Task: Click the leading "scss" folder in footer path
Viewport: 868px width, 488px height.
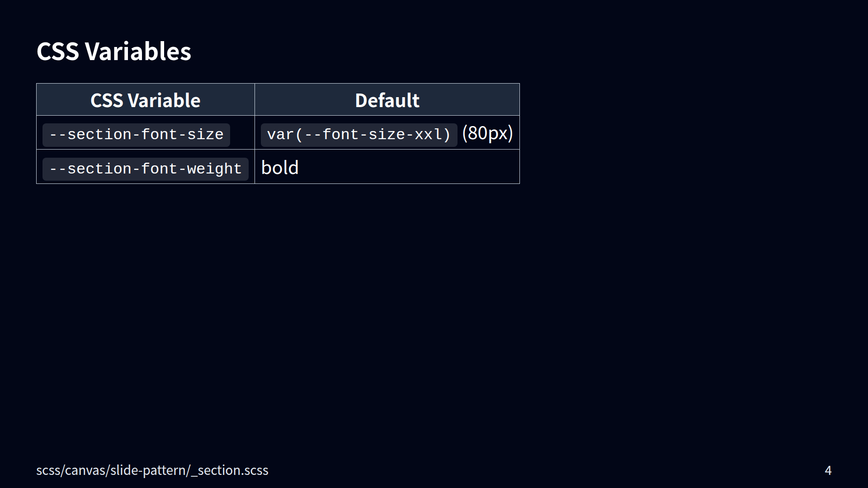Action: click(48, 470)
